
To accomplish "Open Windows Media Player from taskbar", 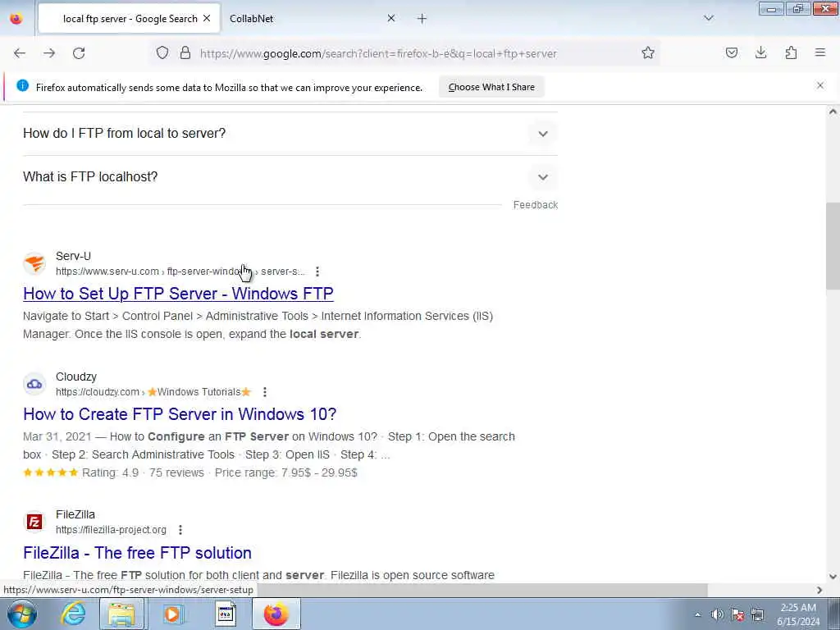I will click(172, 614).
